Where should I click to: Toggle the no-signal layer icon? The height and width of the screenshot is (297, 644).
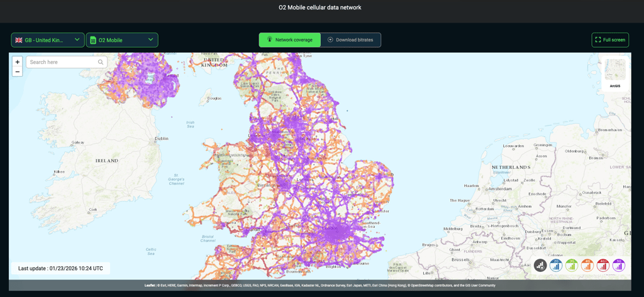tap(540, 266)
